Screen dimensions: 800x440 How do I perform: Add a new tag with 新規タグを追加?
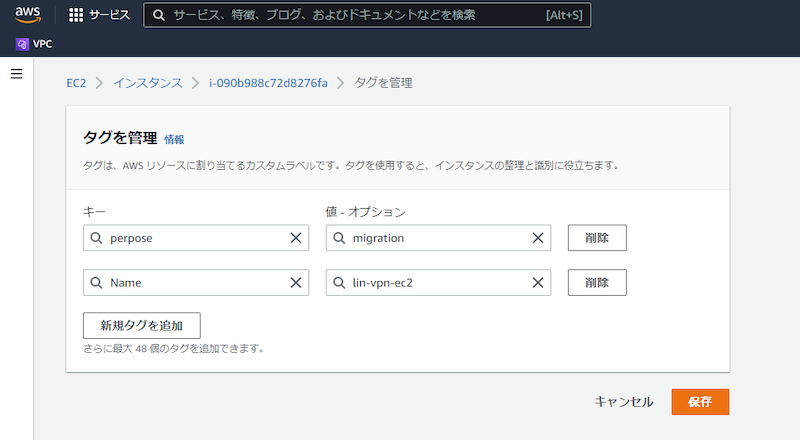coord(142,326)
